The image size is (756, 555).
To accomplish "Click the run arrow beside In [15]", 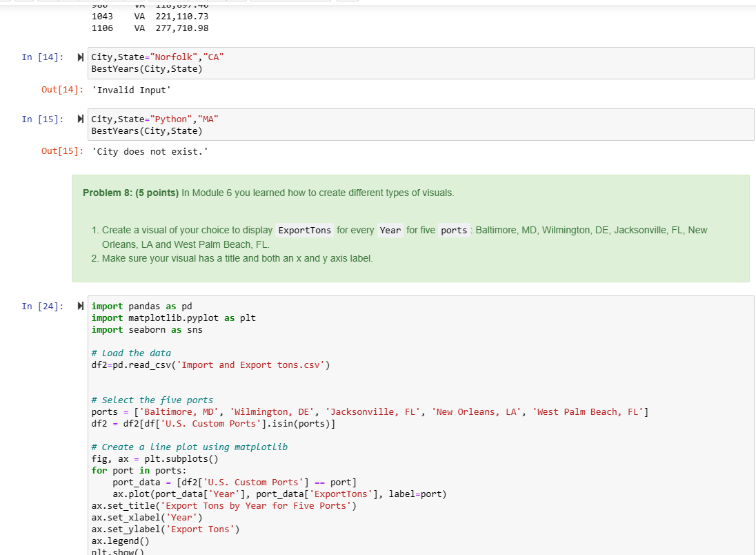I will (x=80, y=119).
